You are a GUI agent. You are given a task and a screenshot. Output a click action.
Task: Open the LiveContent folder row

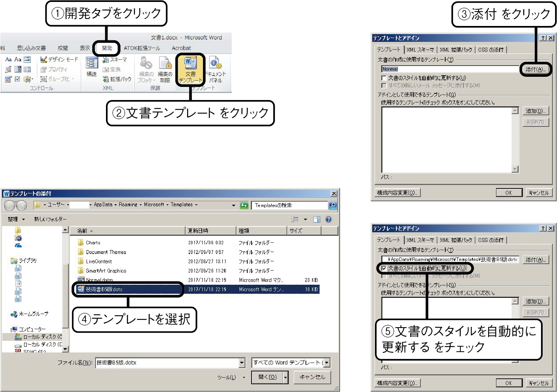198,261
